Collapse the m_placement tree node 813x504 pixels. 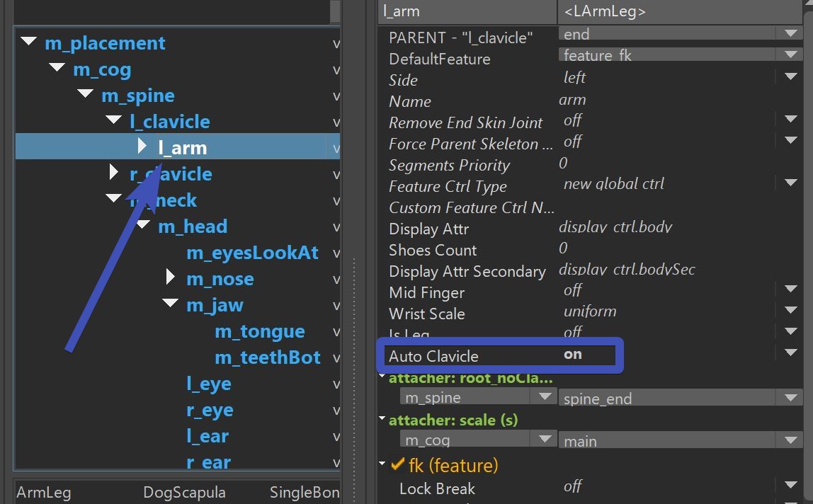coord(28,41)
